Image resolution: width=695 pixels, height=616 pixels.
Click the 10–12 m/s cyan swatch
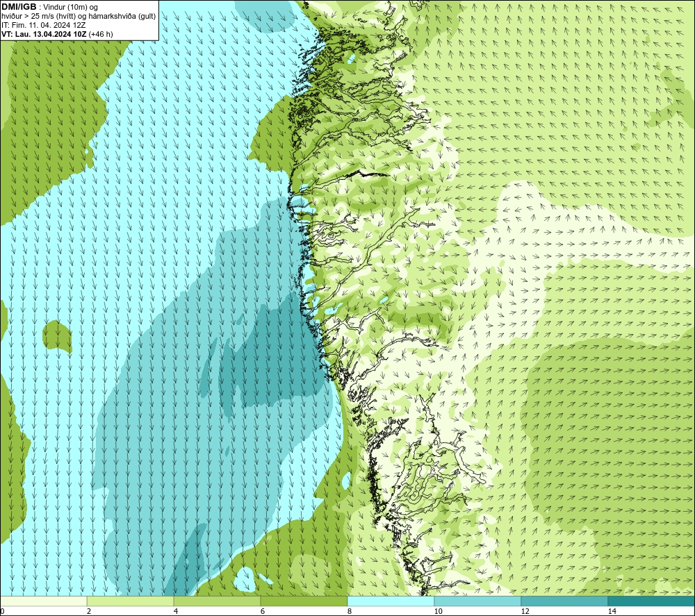click(x=478, y=601)
